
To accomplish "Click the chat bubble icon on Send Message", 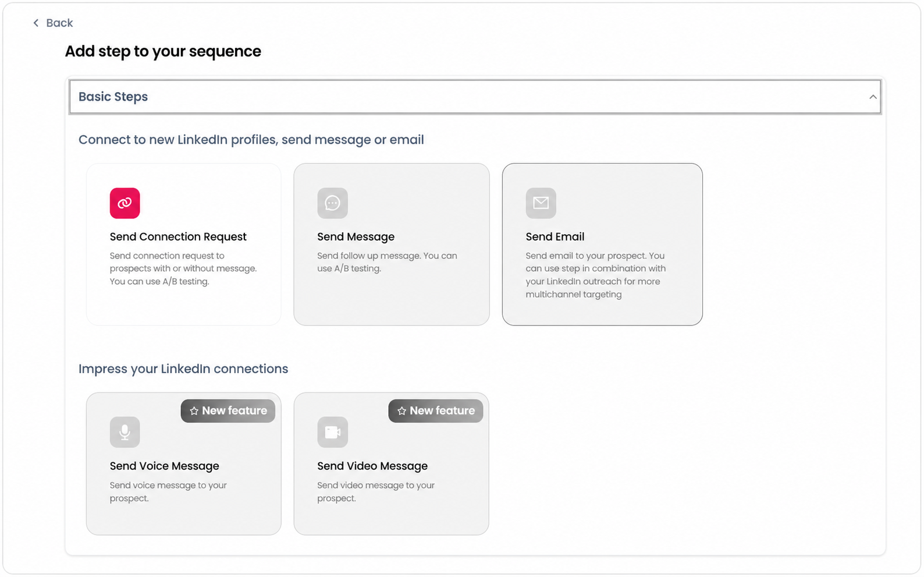I will [332, 203].
